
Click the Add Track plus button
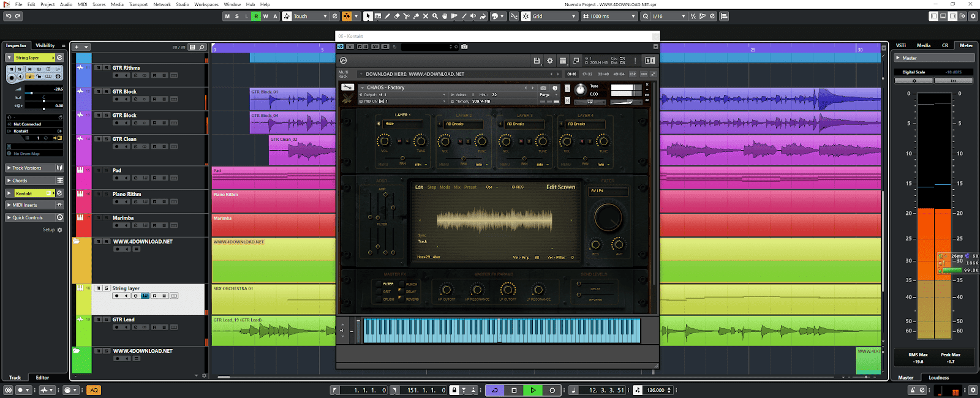pos(77,47)
